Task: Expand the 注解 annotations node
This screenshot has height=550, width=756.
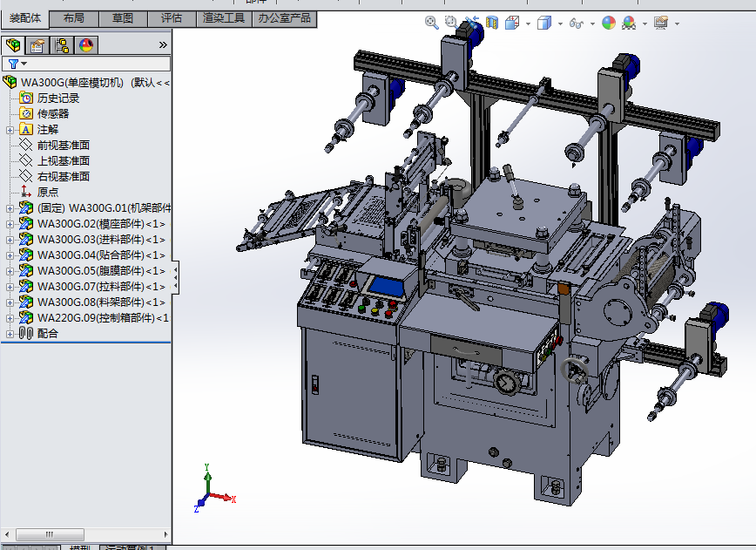Action: coord(10,130)
